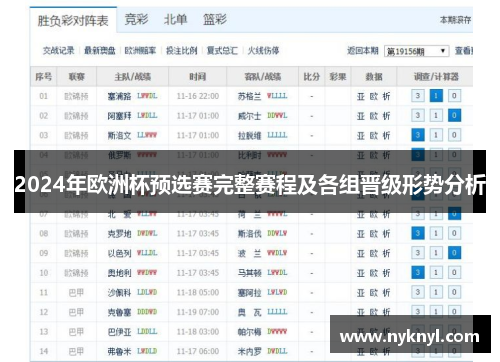The image size is (500, 362).
Task: Click the time 11-16 22:00
Action: pyautogui.click(x=198, y=96)
